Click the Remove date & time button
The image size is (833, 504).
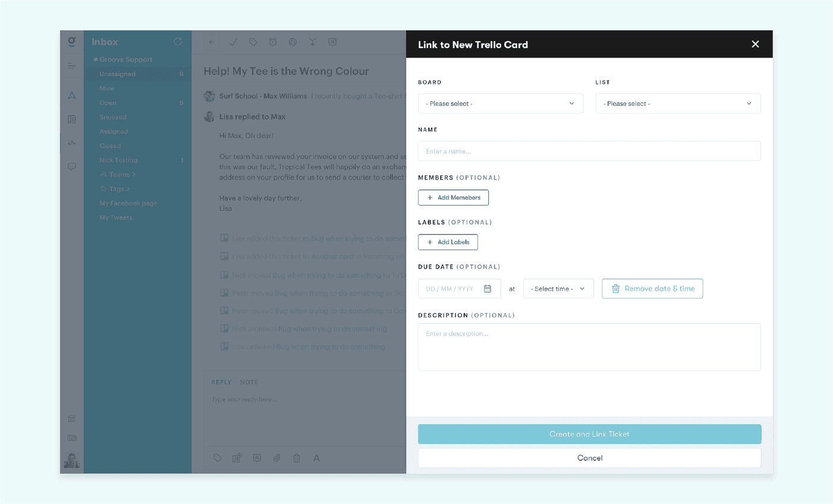(652, 288)
